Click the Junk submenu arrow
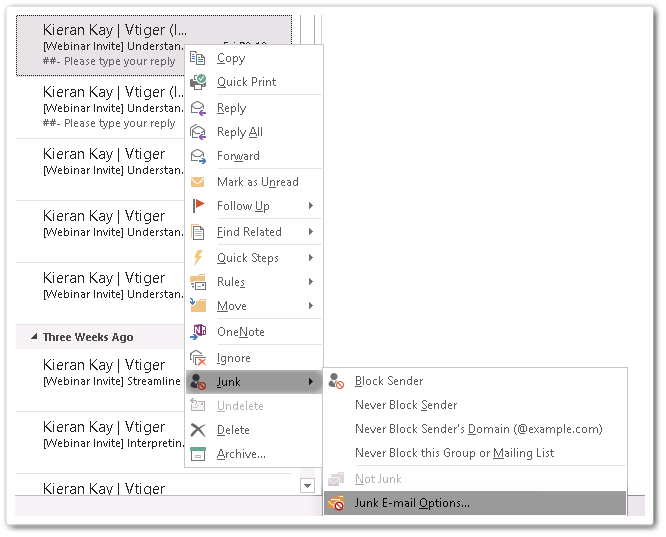Viewport: 666px width, 537px height. [x=311, y=382]
